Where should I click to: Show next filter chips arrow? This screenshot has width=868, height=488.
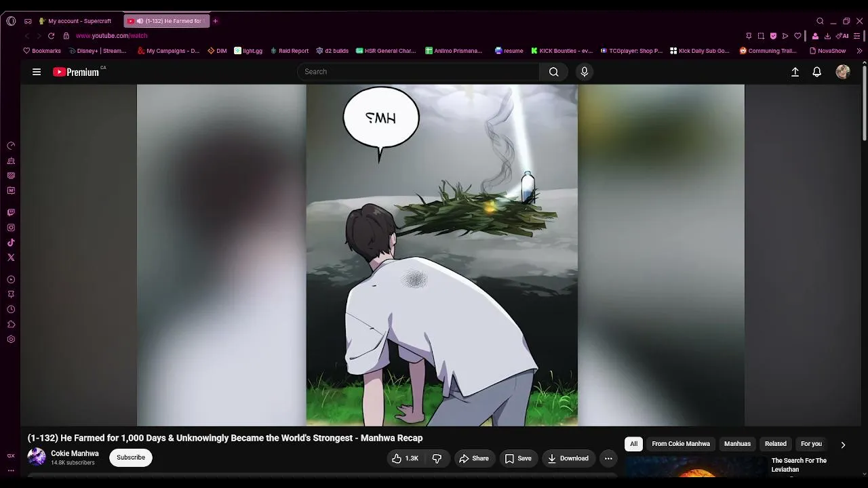pyautogui.click(x=843, y=445)
